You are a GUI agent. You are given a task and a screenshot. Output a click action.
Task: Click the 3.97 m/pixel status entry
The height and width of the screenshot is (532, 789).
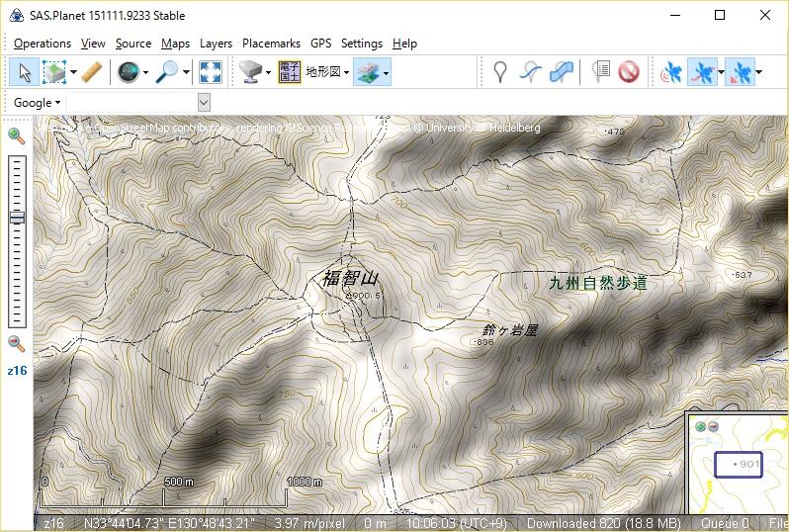pos(309,523)
